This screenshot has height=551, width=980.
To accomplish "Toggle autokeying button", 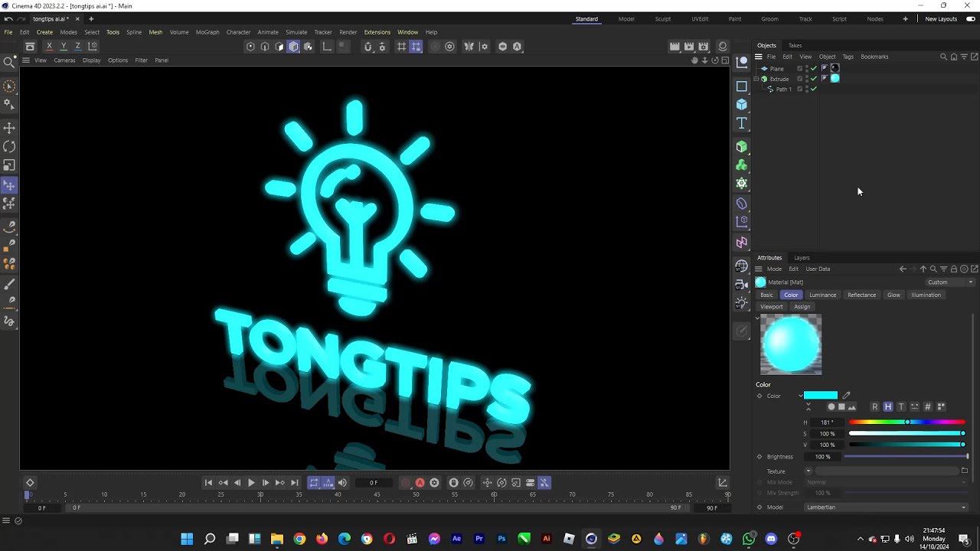I will [420, 482].
